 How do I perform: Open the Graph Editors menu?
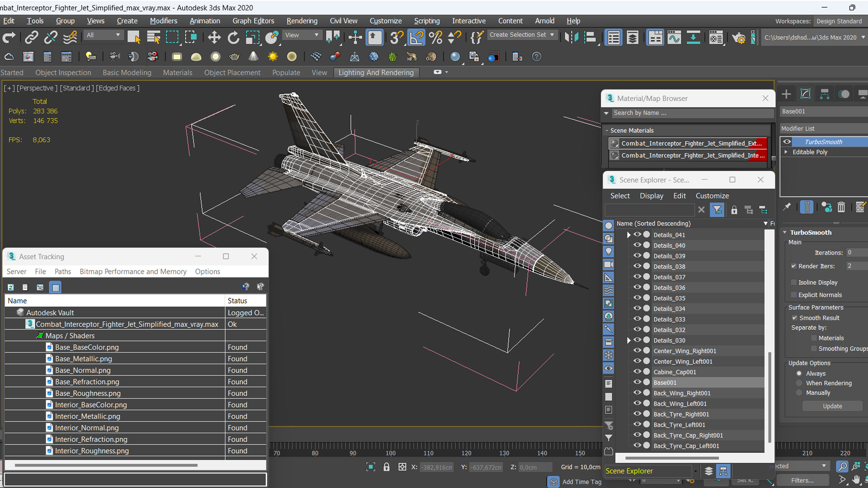point(253,21)
